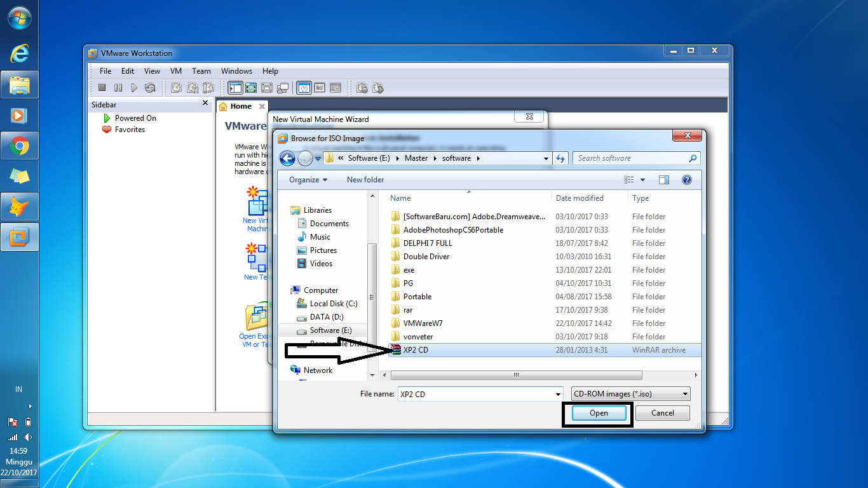Click the blue Help question mark icon

click(x=686, y=180)
